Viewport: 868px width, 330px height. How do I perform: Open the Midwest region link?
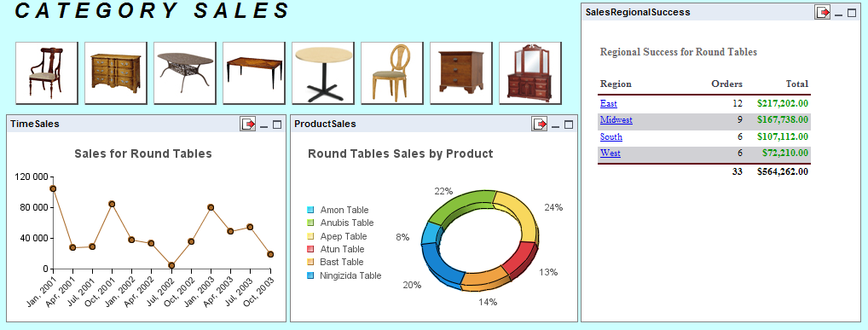tap(616, 120)
